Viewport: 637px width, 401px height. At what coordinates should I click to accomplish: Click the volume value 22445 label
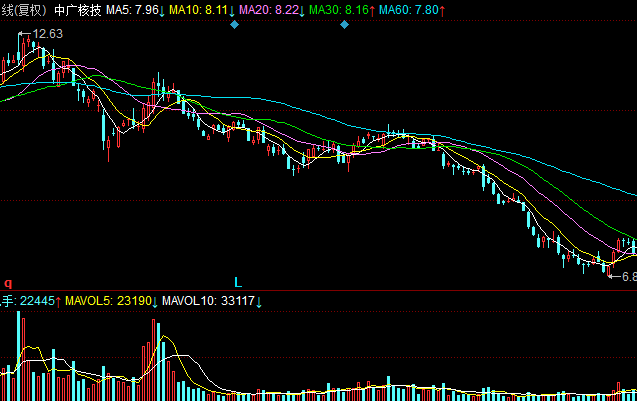point(40,300)
